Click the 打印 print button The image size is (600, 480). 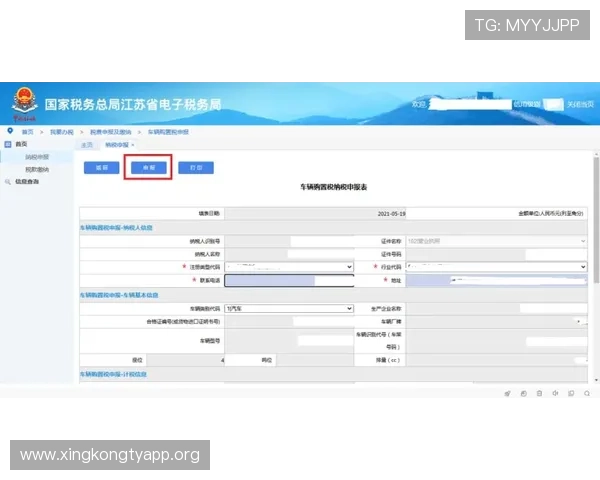point(196,168)
